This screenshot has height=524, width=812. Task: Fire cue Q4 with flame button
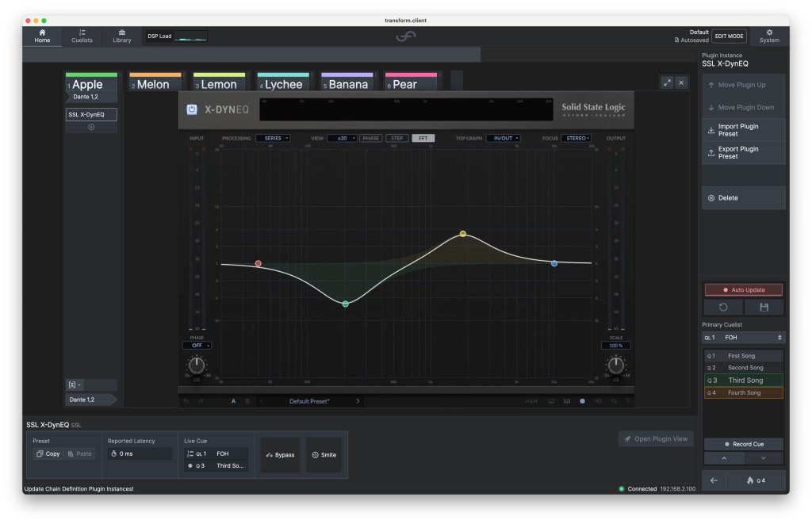pyautogui.click(x=756, y=480)
